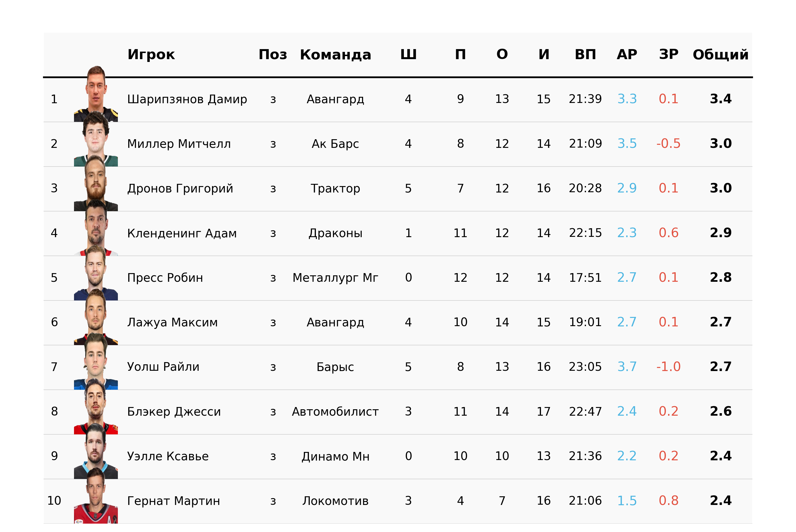Image resolution: width=796 pixels, height=532 pixels.
Task: Select Блэкер Джесси's player photo
Action: point(96,406)
